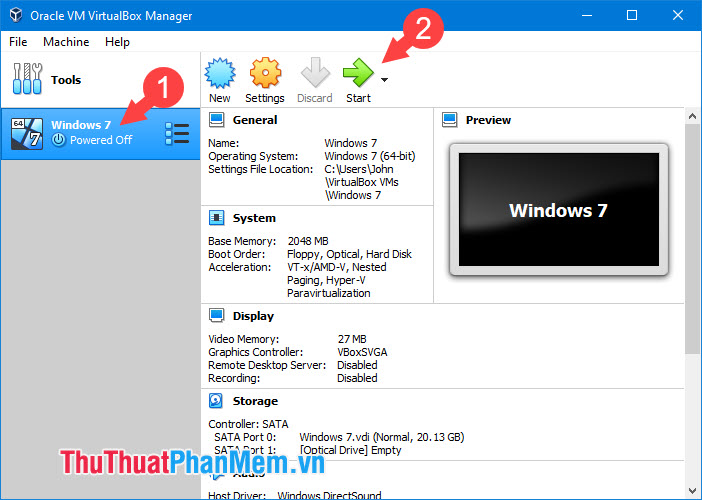
Task: Click the Discard arrow icon
Action: pyautogui.click(x=315, y=72)
